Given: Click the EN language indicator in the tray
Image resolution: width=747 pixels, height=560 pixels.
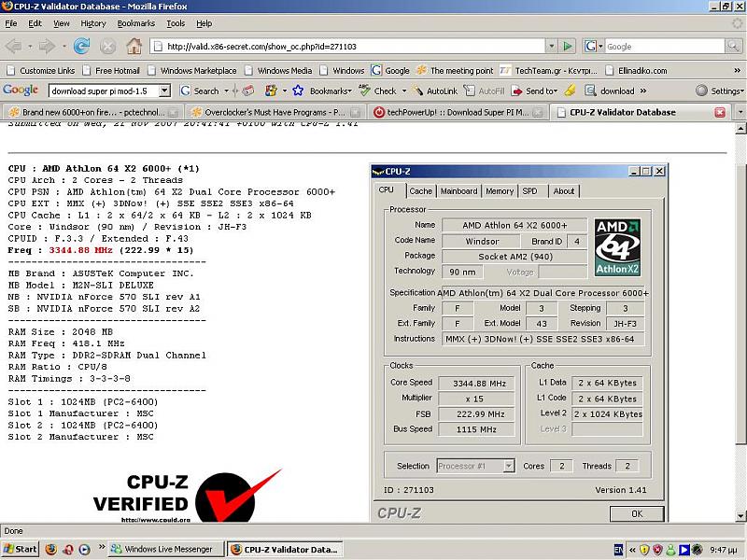Looking at the screenshot, I should 618,550.
